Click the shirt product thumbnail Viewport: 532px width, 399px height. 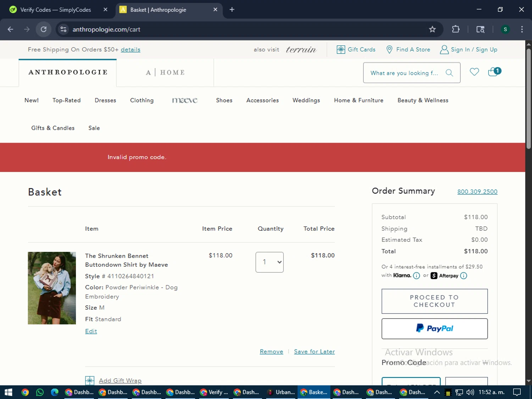[x=52, y=288]
